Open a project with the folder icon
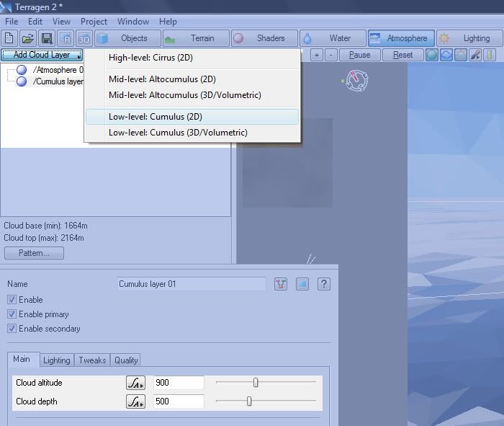The height and width of the screenshot is (426, 504). 28,38
